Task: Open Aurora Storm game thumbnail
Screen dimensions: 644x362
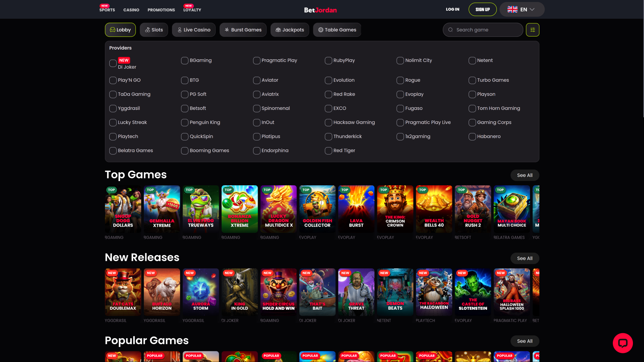Action: [201, 292]
